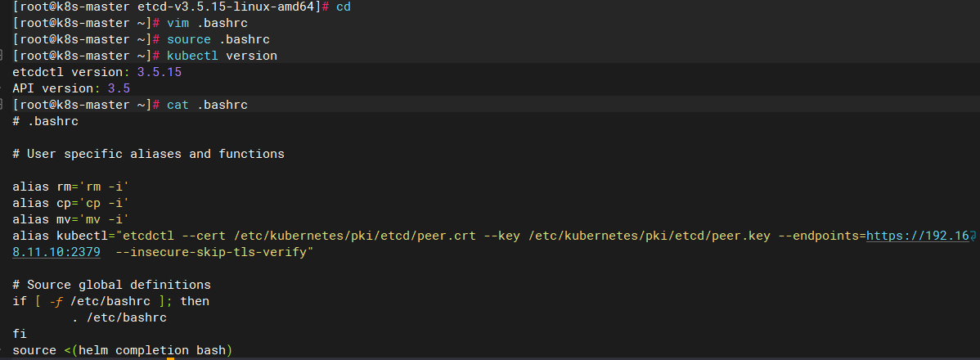
Task: Click 'source <(helm completion bash)' line
Action: click(123, 350)
